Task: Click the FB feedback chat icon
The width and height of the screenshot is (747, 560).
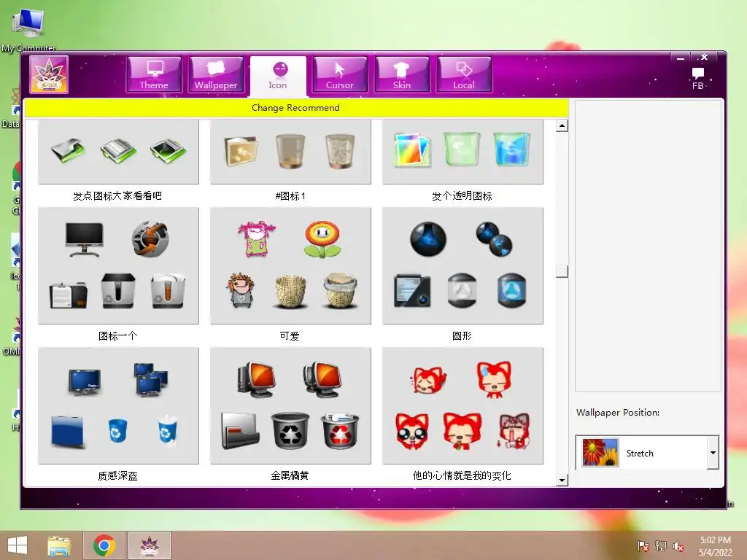Action: [698, 78]
